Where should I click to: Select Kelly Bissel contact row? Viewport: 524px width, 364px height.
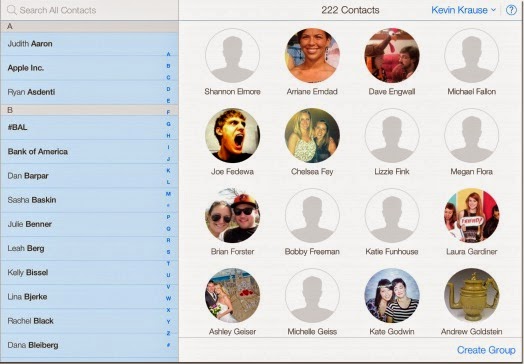pyautogui.click(x=89, y=272)
